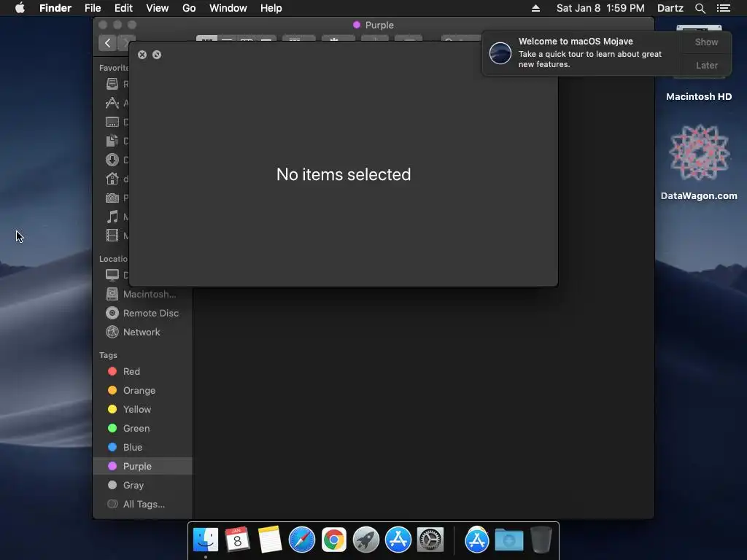
Task: Open Notification Center list icon
Action: click(723, 8)
